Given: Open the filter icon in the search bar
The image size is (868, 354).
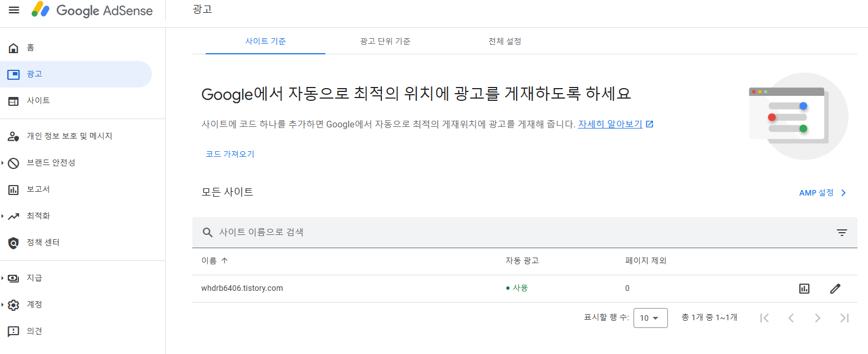Looking at the screenshot, I should [842, 233].
